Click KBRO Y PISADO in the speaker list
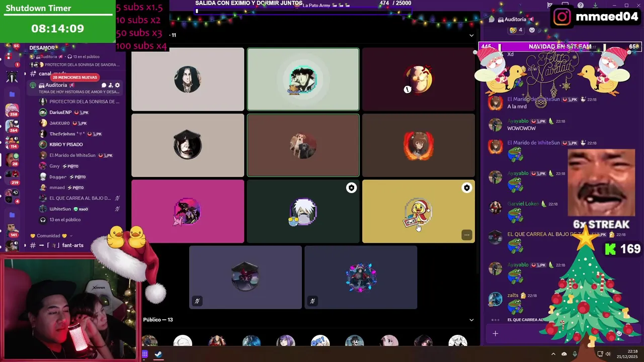This screenshot has height=362, width=644. [x=66, y=145]
